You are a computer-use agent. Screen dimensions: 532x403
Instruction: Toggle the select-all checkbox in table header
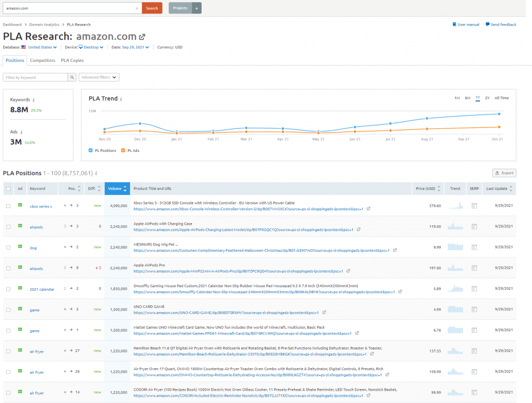[x=8, y=189]
